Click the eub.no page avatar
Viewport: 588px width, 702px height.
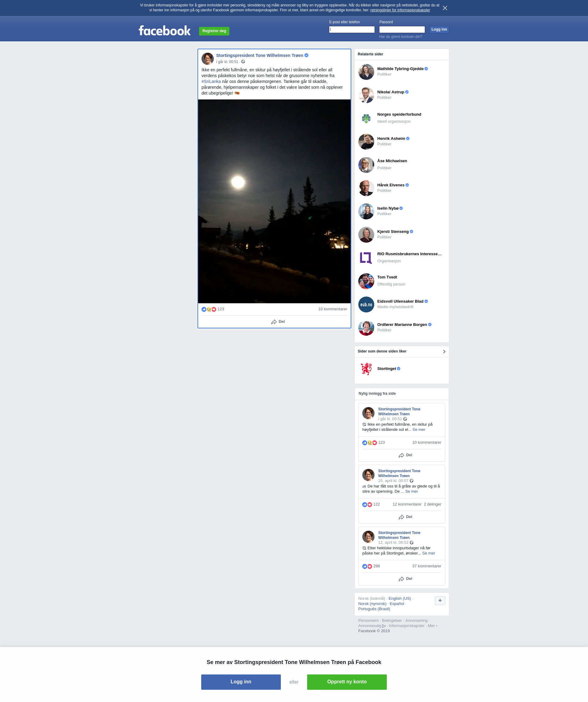coord(366,304)
